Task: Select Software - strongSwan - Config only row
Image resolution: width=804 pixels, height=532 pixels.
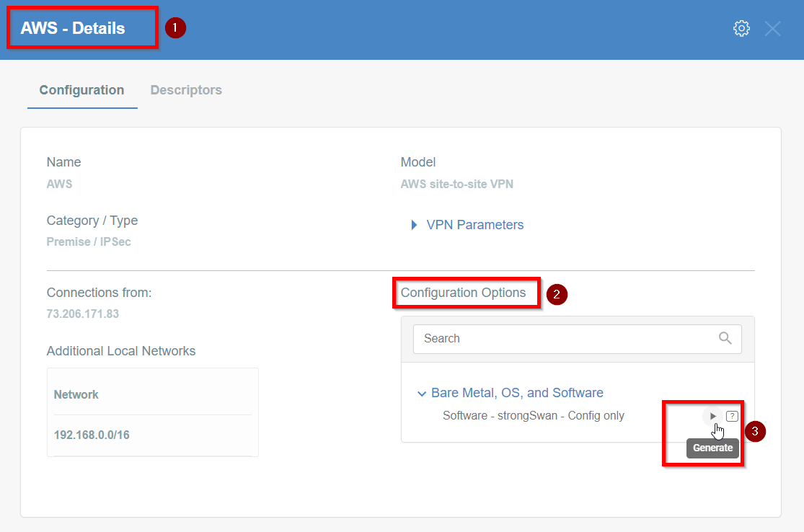Action: tap(534, 416)
